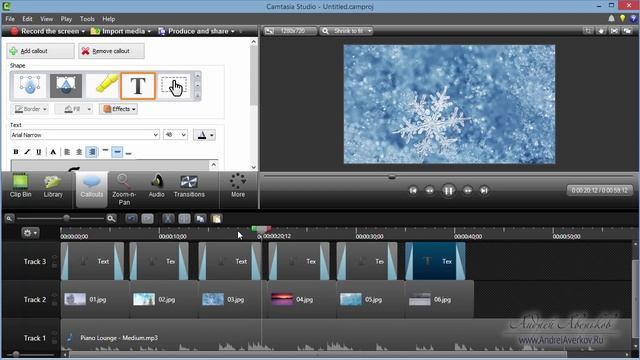
Task: Select the blur callout shape
Action: pos(29,86)
